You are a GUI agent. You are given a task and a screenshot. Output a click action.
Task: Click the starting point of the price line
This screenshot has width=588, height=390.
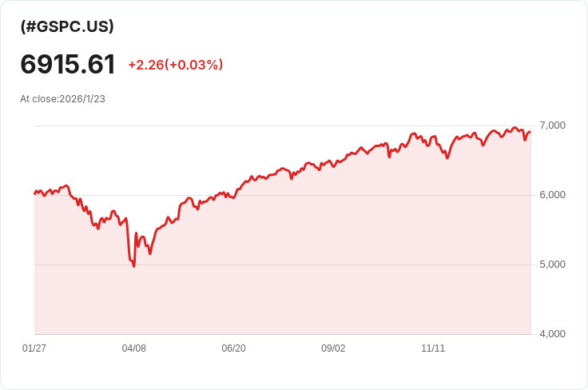click(35, 193)
